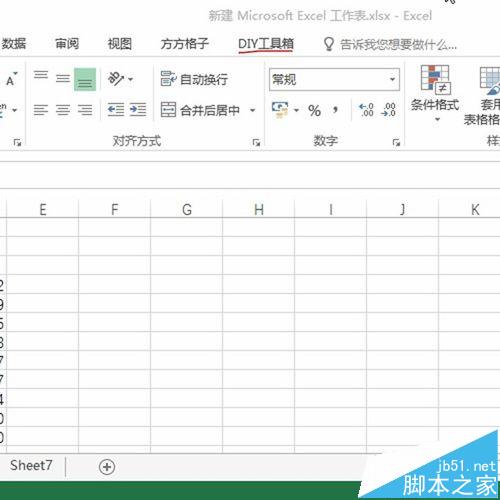Image resolution: width=500 pixels, height=500 pixels.
Task: Click the decrease font size icon
Action: (x=11, y=79)
